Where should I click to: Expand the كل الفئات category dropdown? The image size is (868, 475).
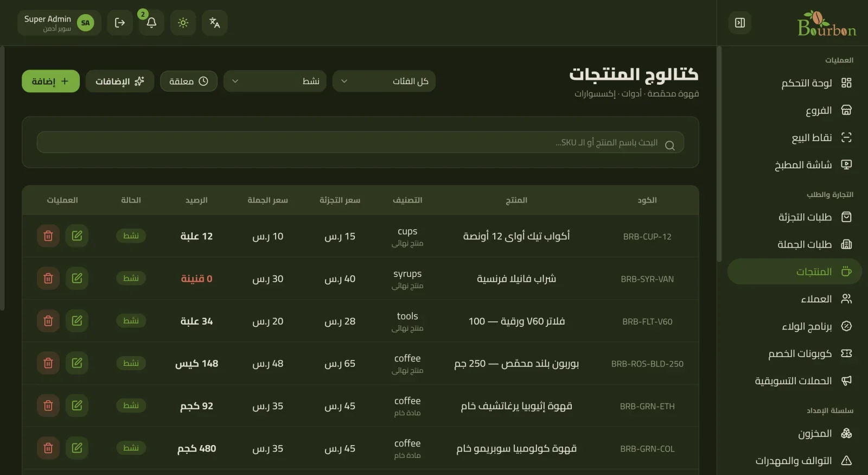(x=384, y=81)
